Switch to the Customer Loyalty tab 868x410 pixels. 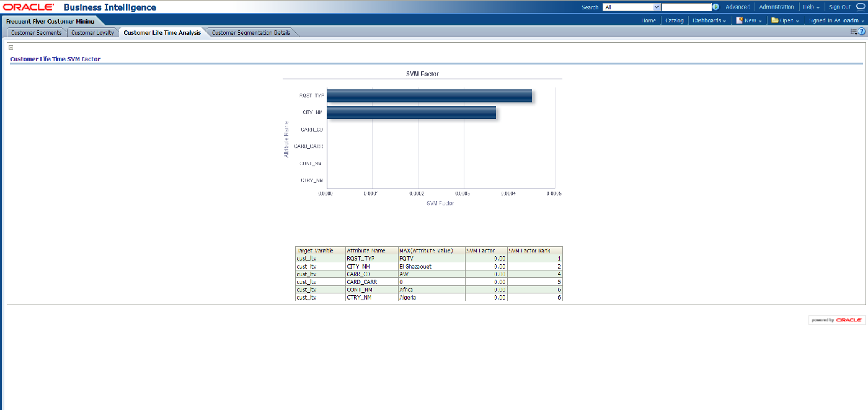coord(92,33)
